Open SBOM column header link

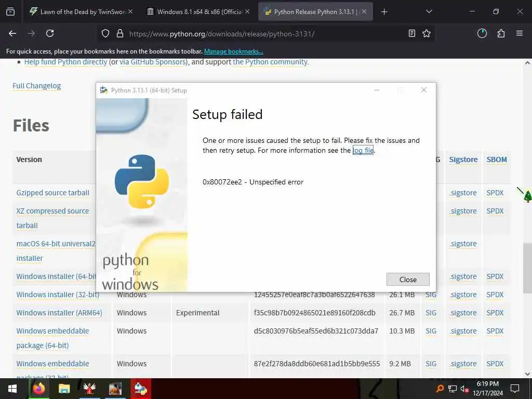pos(497,159)
